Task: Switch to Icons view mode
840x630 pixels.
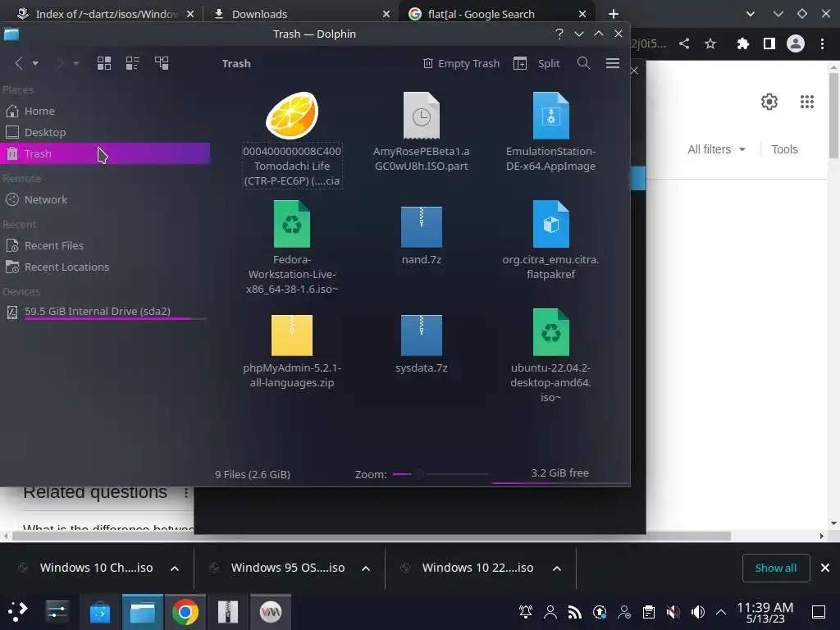Action: click(104, 63)
